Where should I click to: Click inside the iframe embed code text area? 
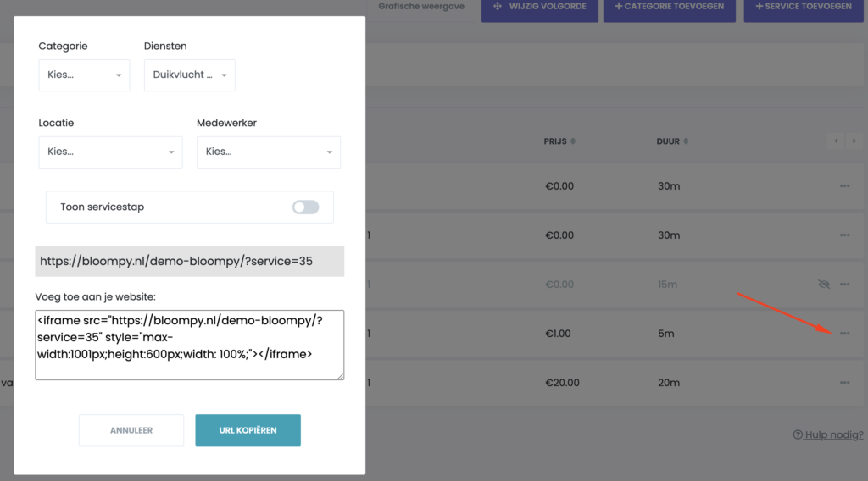[x=189, y=344]
